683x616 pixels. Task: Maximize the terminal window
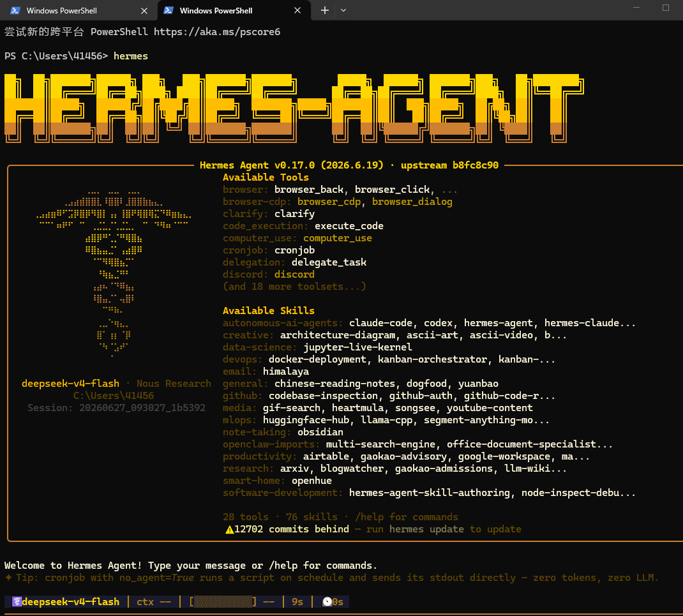[666, 8]
